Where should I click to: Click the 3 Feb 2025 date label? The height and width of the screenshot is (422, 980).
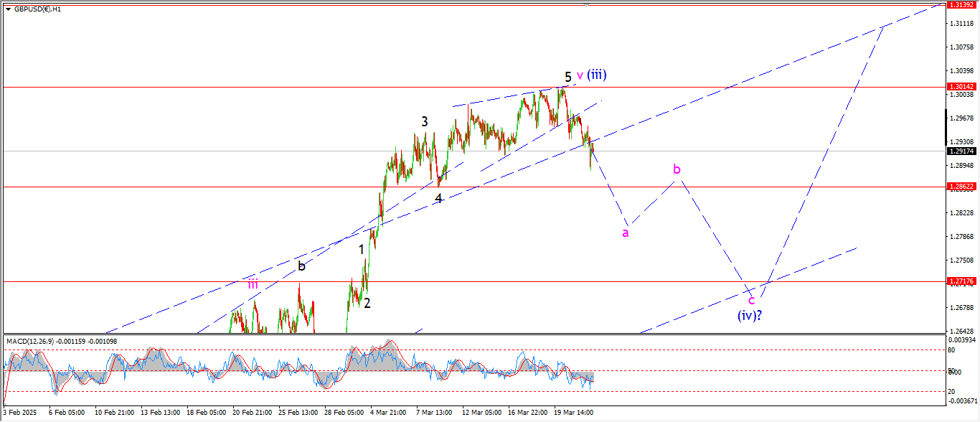click(x=20, y=413)
